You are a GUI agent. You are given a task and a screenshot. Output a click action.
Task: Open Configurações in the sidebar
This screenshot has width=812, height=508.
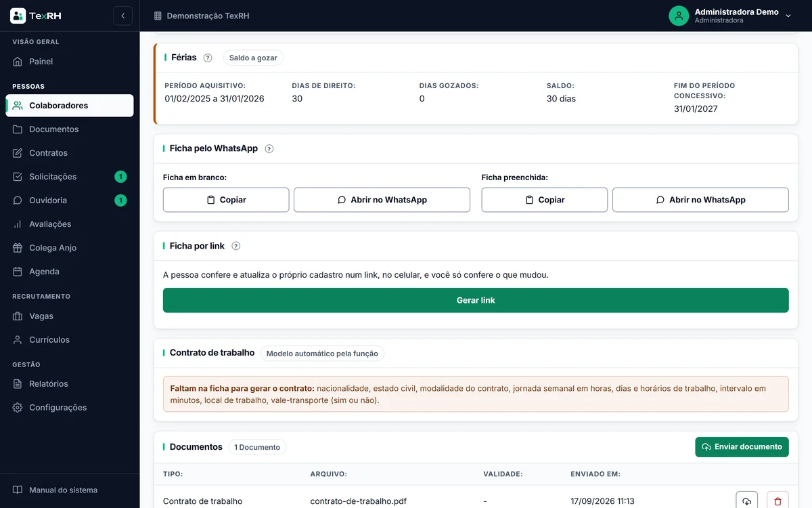(70, 408)
